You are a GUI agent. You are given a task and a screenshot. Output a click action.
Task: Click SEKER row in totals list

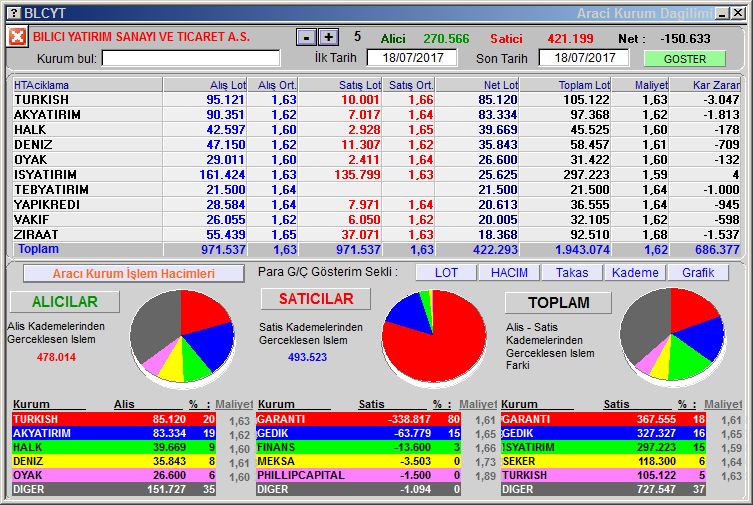click(x=603, y=461)
